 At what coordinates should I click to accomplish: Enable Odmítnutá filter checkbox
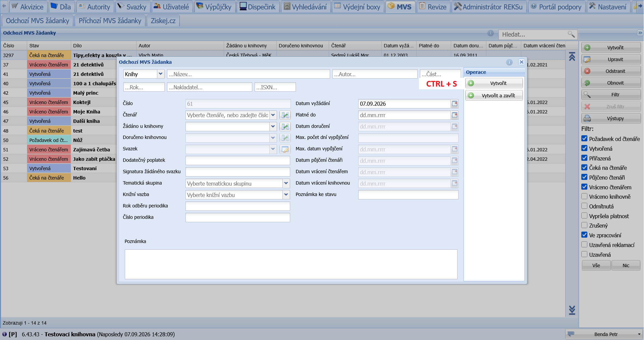click(x=584, y=206)
